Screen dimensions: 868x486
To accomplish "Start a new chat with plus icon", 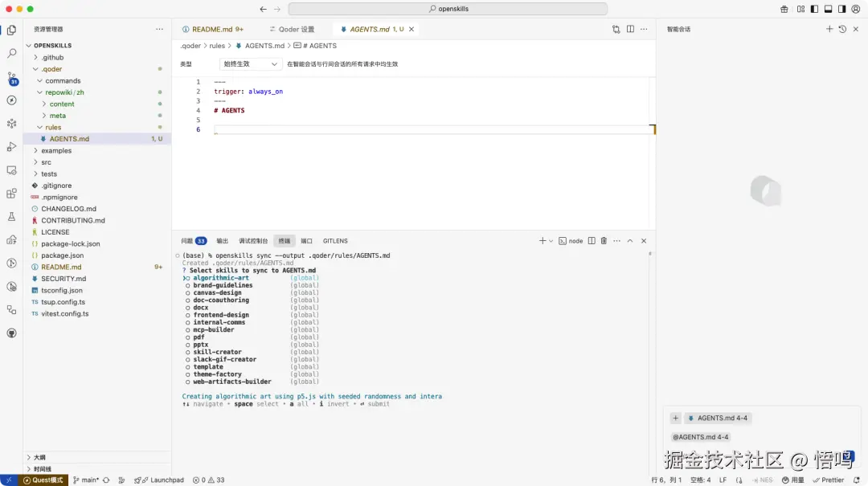I will click(829, 29).
